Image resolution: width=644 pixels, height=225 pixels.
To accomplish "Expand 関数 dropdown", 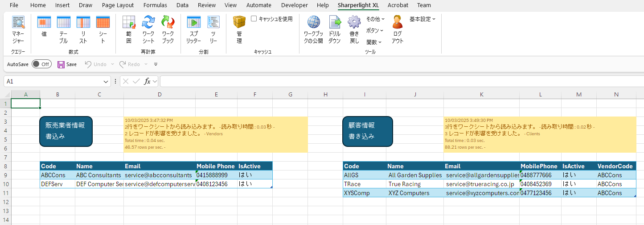I will [x=374, y=42].
